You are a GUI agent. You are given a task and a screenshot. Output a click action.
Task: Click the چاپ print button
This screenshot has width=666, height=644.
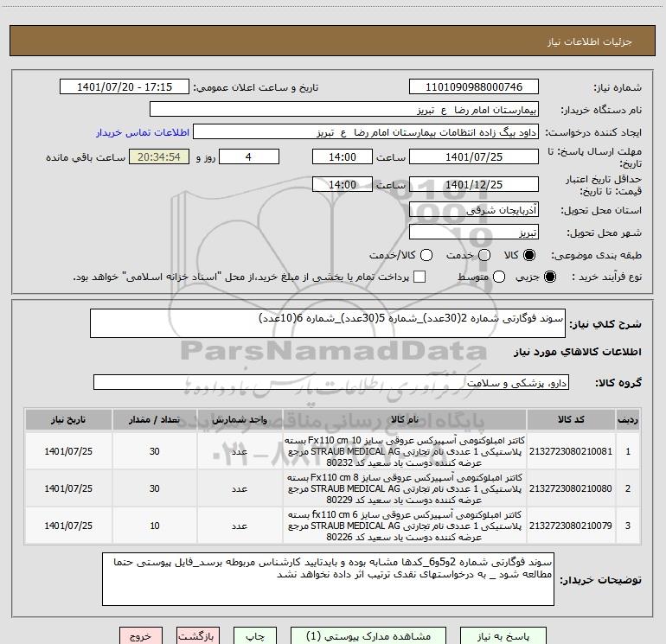(255, 636)
